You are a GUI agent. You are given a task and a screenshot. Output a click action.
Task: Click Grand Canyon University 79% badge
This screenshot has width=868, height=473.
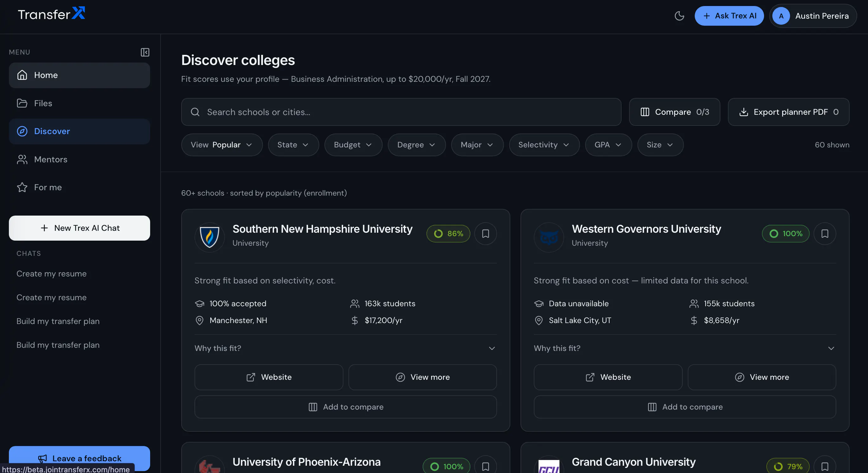tap(788, 466)
